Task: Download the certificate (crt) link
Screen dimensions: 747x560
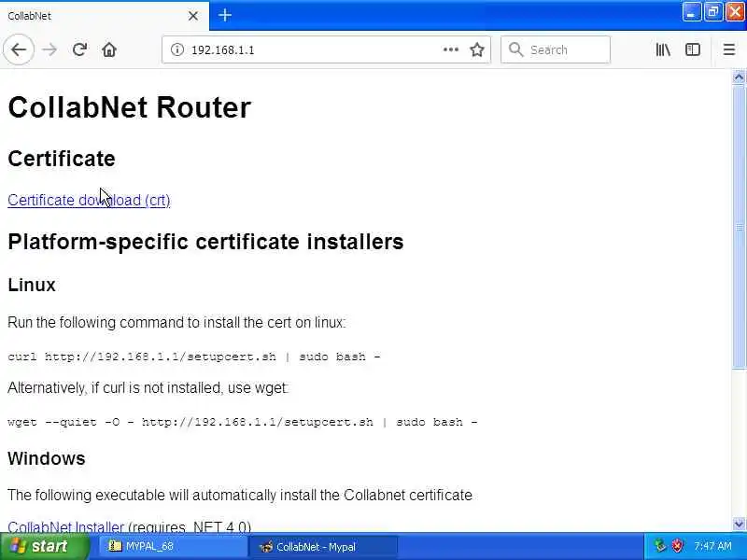Action: pyautogui.click(x=89, y=200)
